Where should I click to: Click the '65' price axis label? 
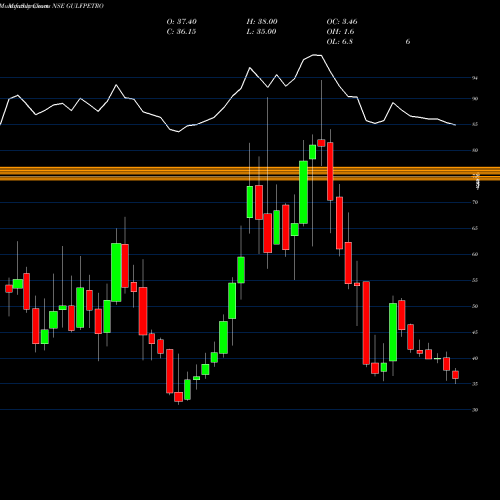coord(475,228)
